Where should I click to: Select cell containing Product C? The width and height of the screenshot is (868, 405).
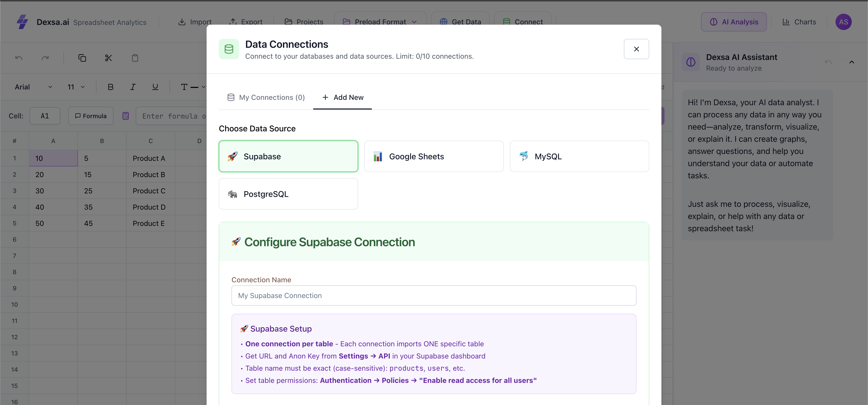151,191
